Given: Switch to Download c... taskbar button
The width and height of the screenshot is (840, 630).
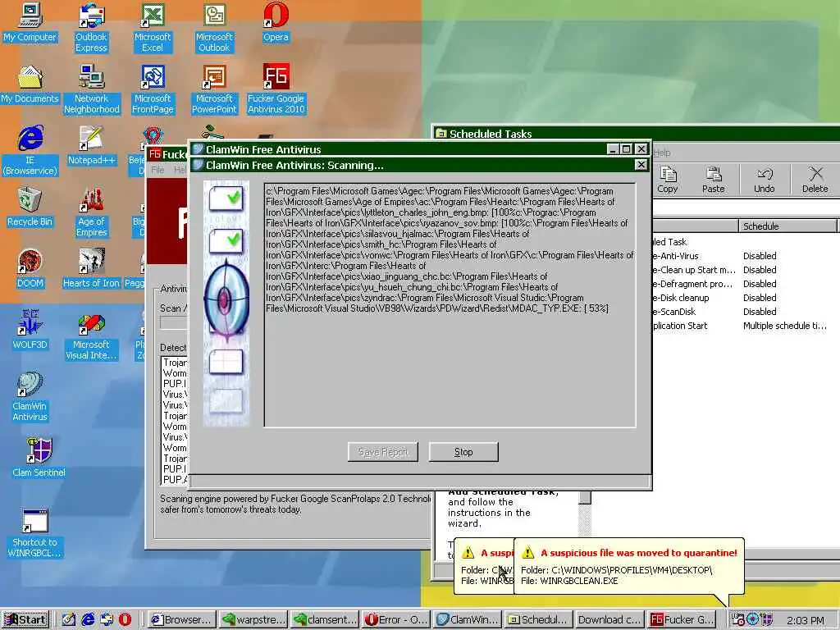Looking at the screenshot, I should (x=609, y=620).
